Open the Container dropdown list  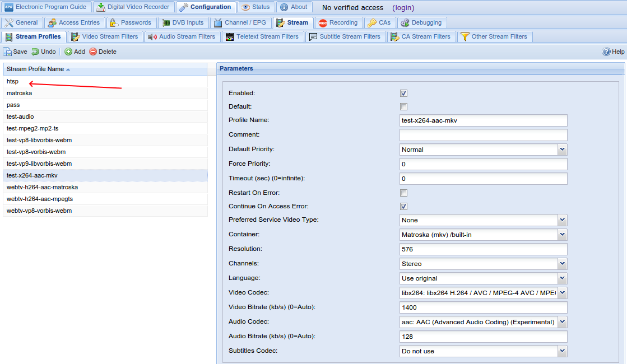[x=562, y=235]
